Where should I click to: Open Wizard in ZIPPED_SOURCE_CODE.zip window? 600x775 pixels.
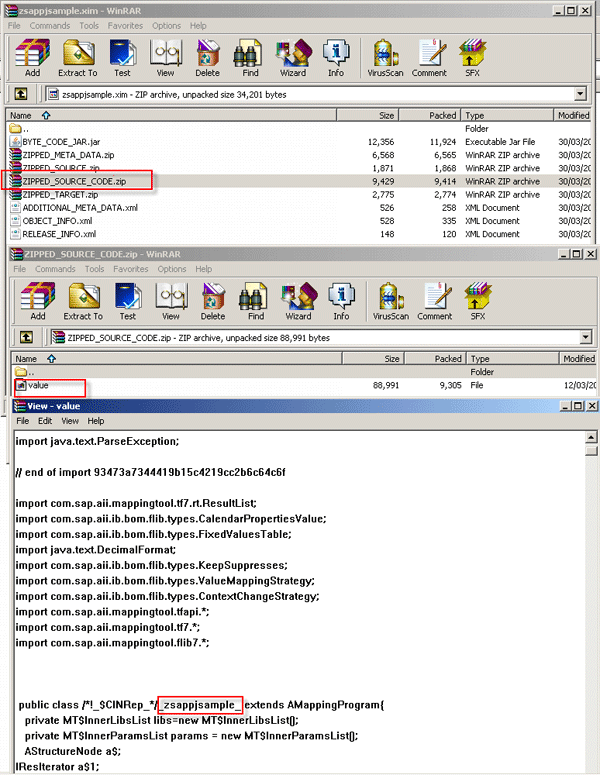(299, 301)
